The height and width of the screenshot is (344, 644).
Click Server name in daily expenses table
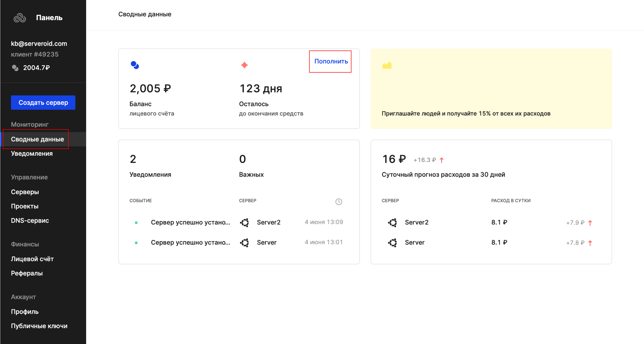click(x=415, y=242)
